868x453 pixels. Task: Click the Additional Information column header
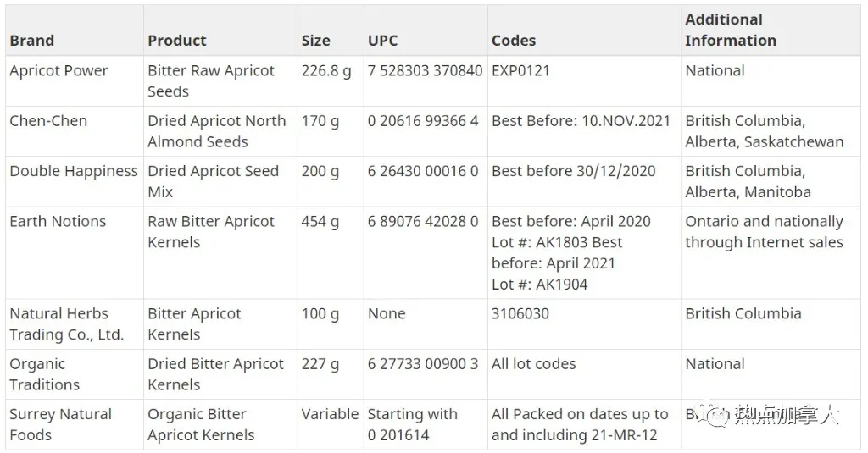click(x=771, y=30)
